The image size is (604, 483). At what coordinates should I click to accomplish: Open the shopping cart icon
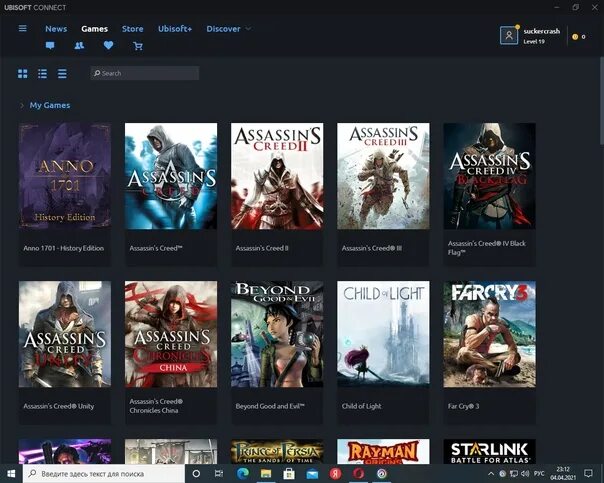click(138, 46)
